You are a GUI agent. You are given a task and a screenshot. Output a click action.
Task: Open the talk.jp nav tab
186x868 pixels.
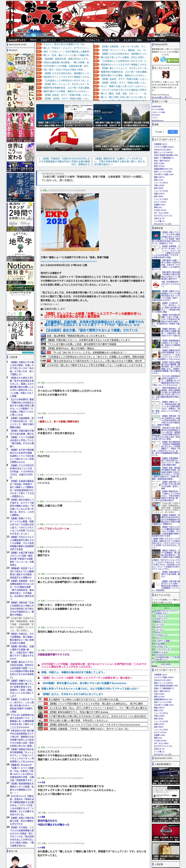click(163, 40)
